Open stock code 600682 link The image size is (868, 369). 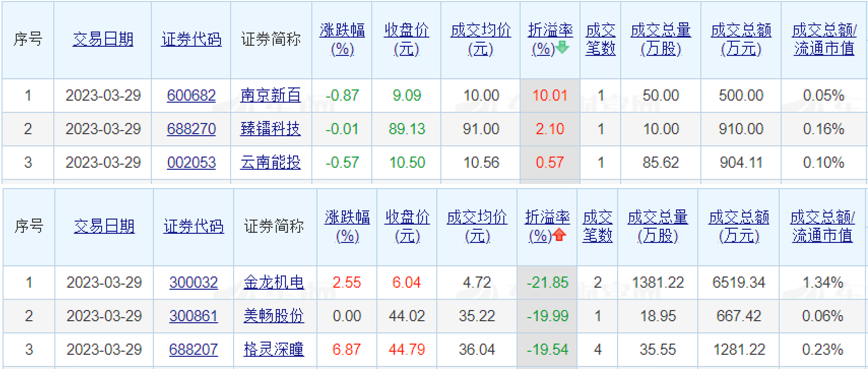(x=191, y=96)
